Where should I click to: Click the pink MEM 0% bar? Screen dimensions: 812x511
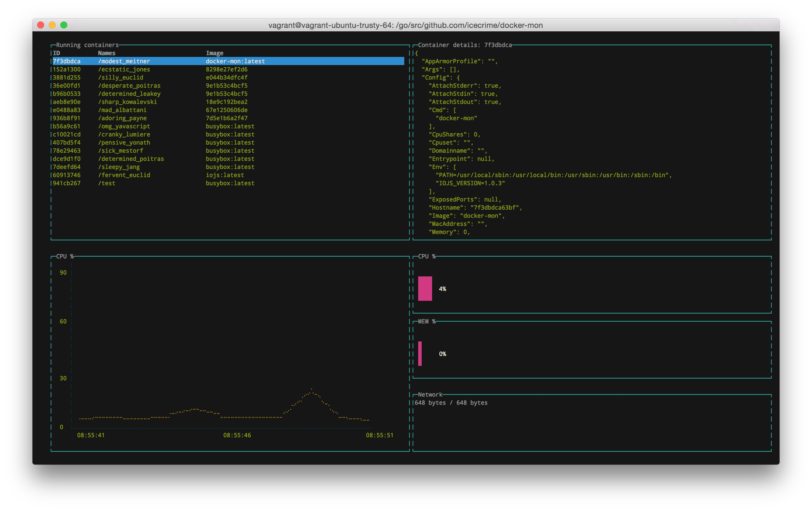(x=420, y=353)
